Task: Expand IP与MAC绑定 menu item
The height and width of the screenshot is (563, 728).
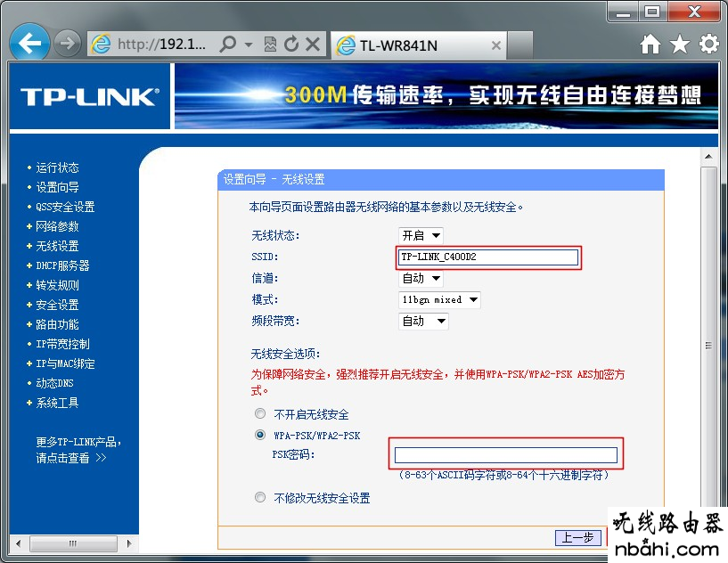Action: click(x=65, y=363)
